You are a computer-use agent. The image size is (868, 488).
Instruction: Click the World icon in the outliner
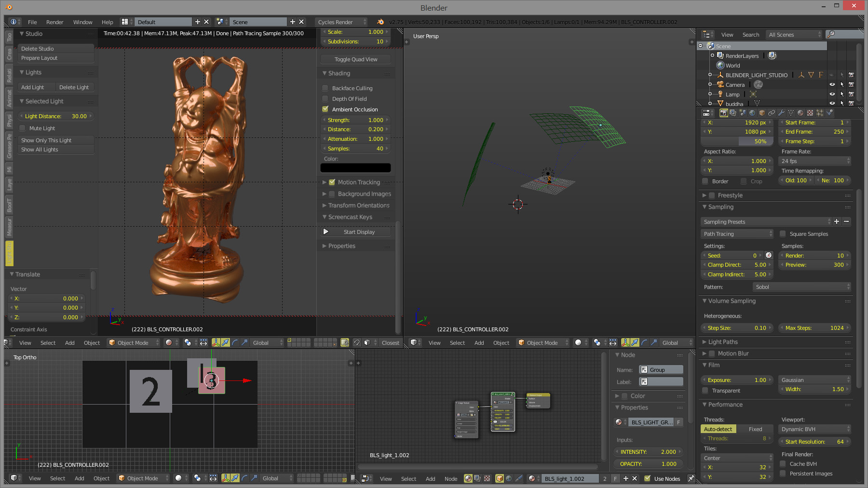pyautogui.click(x=720, y=66)
